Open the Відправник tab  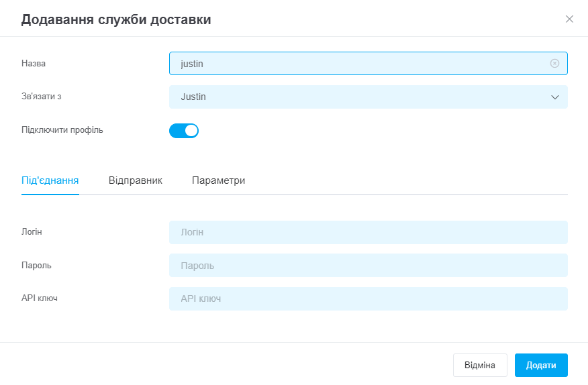tap(136, 180)
